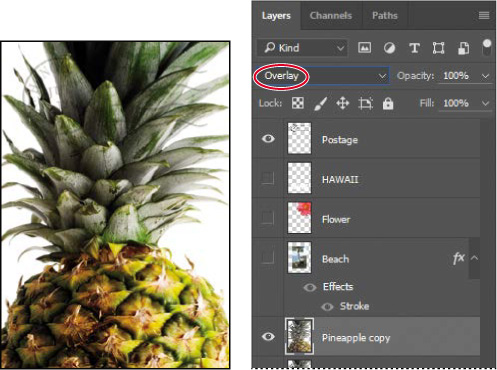Open the Overlay blend mode dropdown
Viewport: 497px width, 370px height.
[322, 76]
